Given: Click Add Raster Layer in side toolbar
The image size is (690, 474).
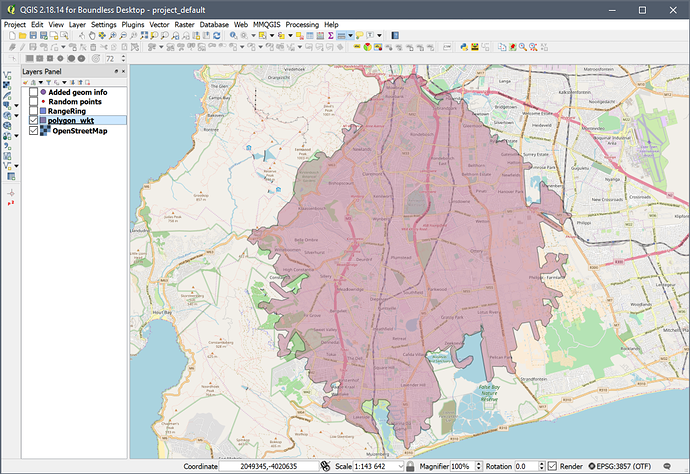Looking at the screenshot, I should click(x=7, y=85).
